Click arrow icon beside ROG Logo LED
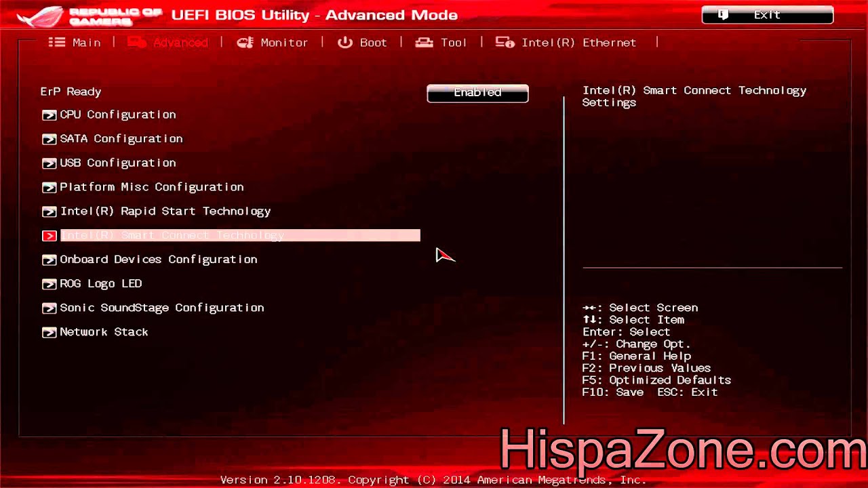The image size is (868, 488). click(x=49, y=284)
